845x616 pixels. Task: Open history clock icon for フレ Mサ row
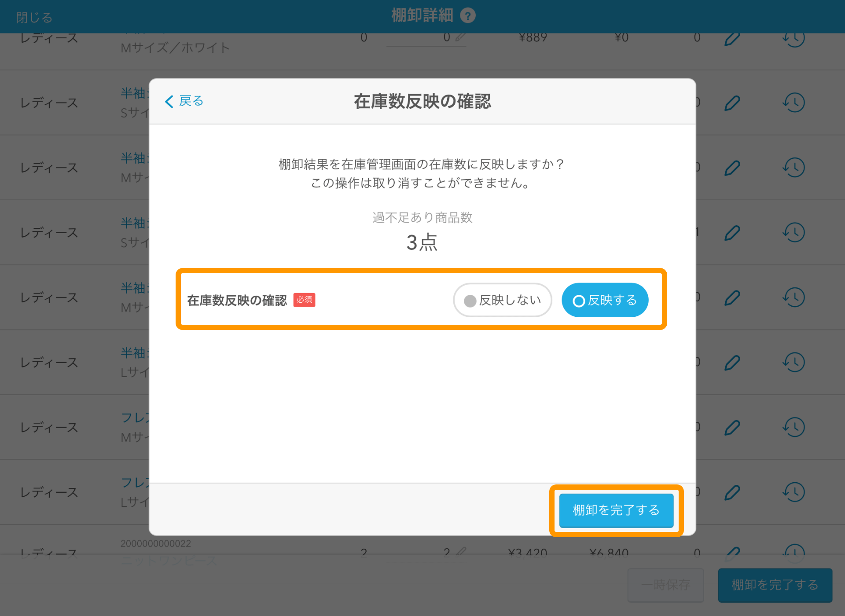(x=794, y=427)
